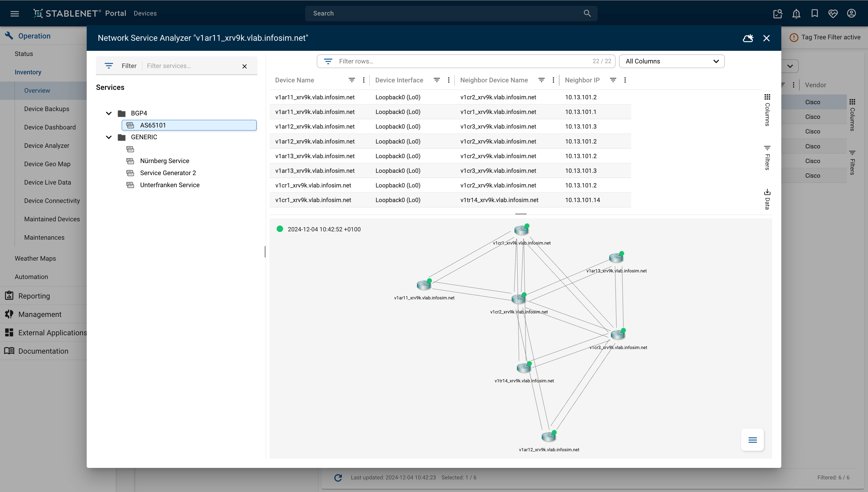Click the StableNet Portal logo
Image resolution: width=868 pixels, height=492 pixels.
(80, 13)
